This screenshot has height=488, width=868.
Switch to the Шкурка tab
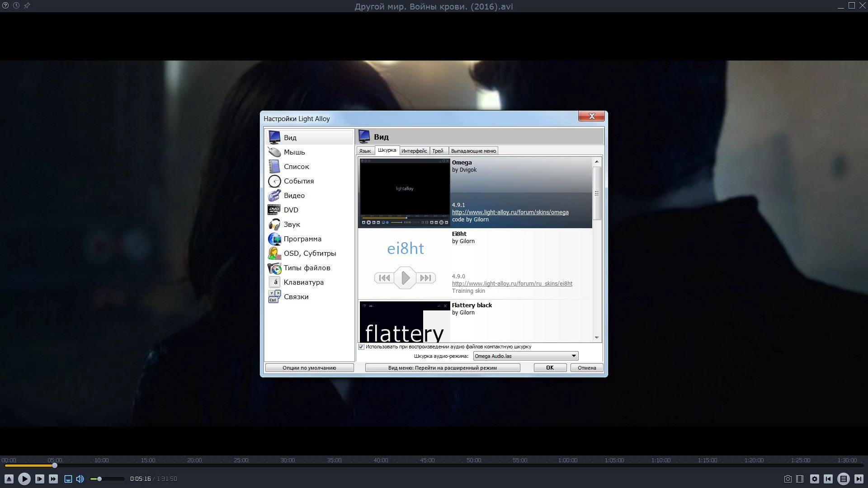387,150
